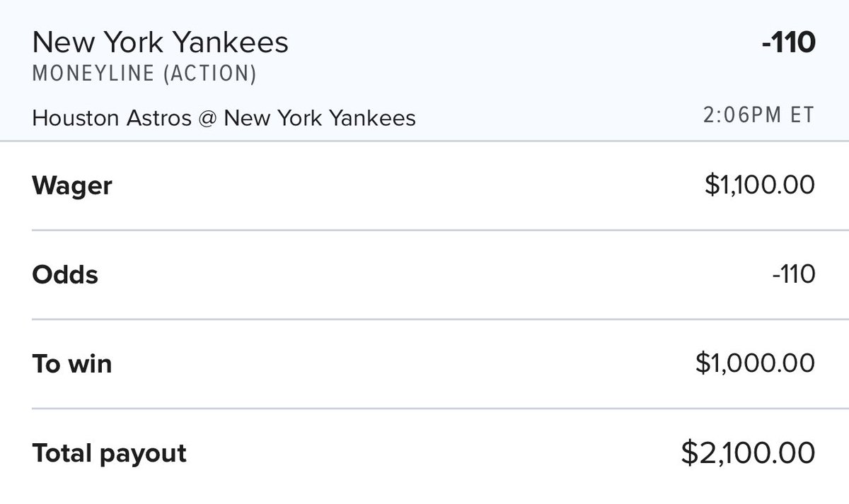
Task: Click the -110 value in Odds row
Action: coord(793,274)
